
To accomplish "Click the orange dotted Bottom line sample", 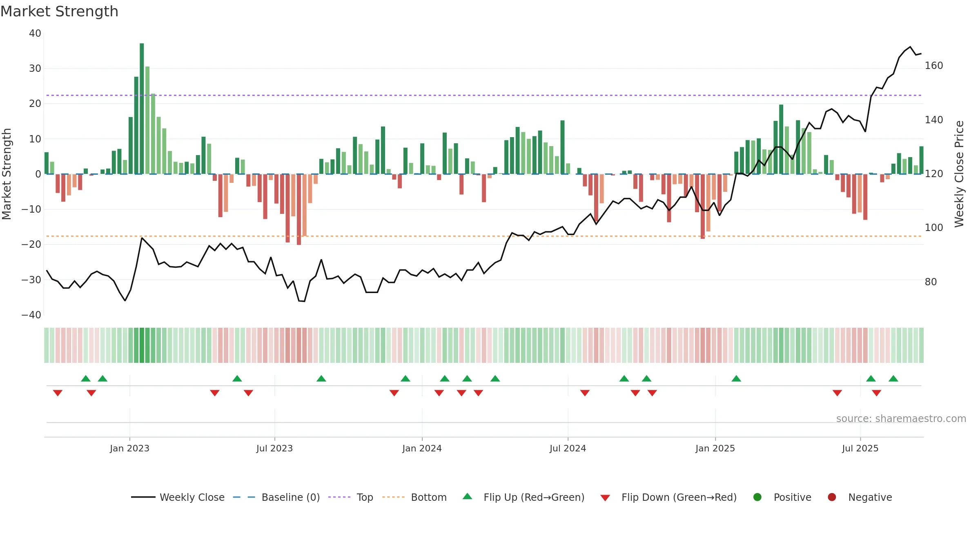I will click(x=393, y=497).
